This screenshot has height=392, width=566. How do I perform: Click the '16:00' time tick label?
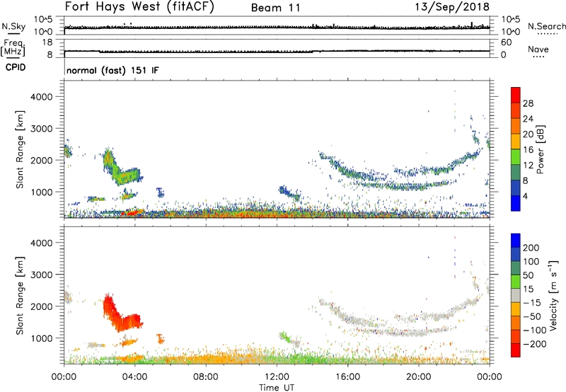(x=347, y=377)
